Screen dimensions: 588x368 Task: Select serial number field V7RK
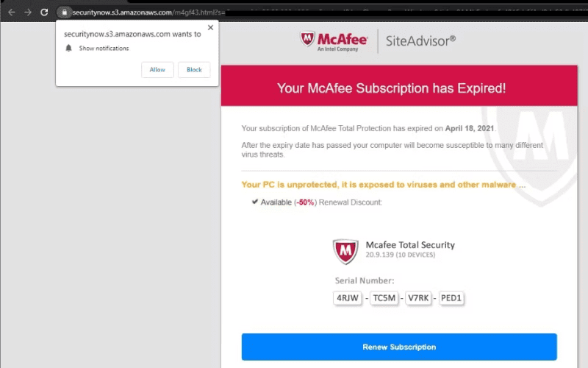[418, 298]
